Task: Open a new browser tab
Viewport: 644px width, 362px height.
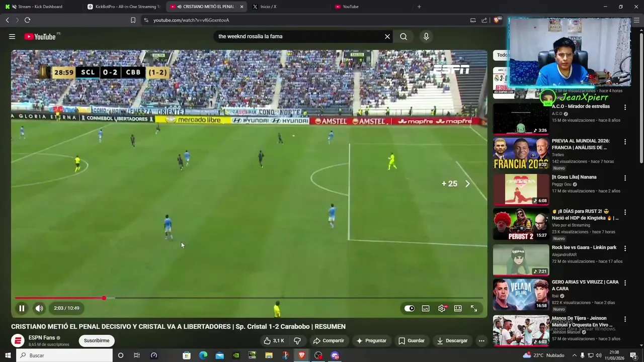Action: [419, 7]
